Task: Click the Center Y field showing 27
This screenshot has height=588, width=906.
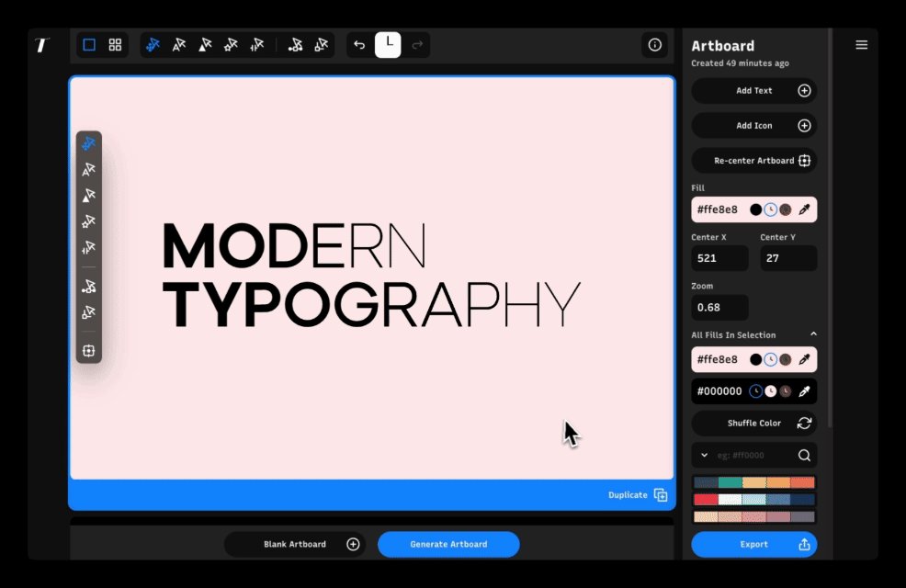Action: 788,258
